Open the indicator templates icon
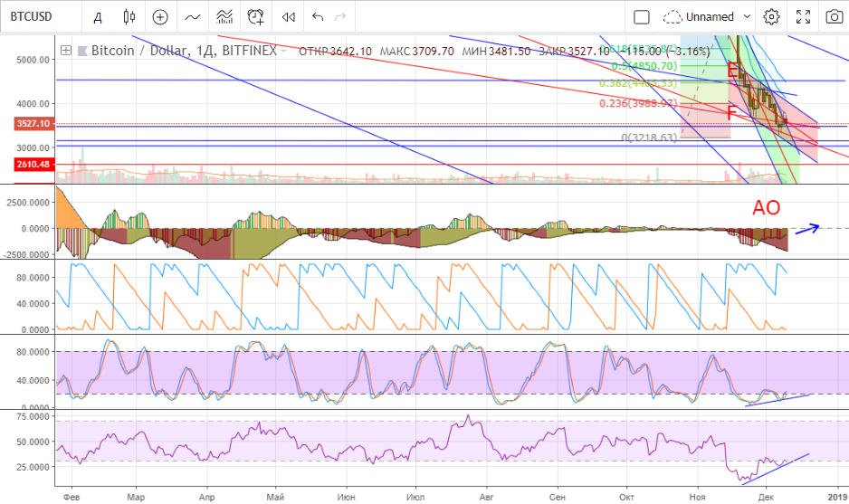This screenshot has height=504, width=849. pos(224,16)
